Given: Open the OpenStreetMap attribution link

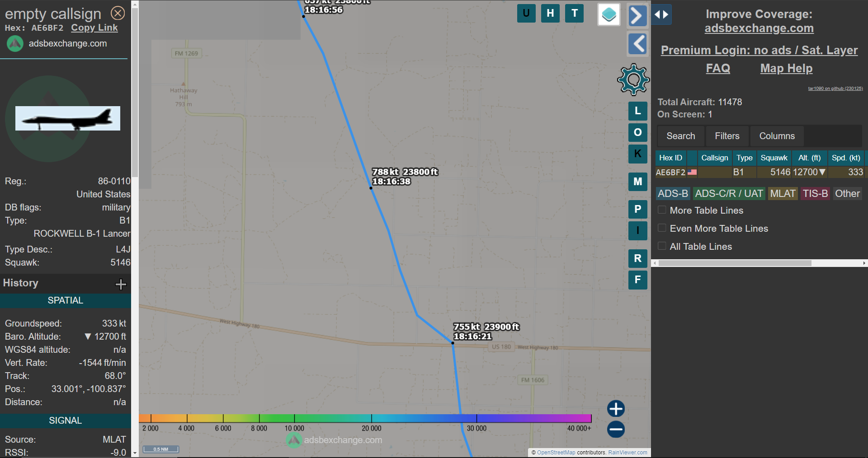Looking at the screenshot, I should point(556,453).
